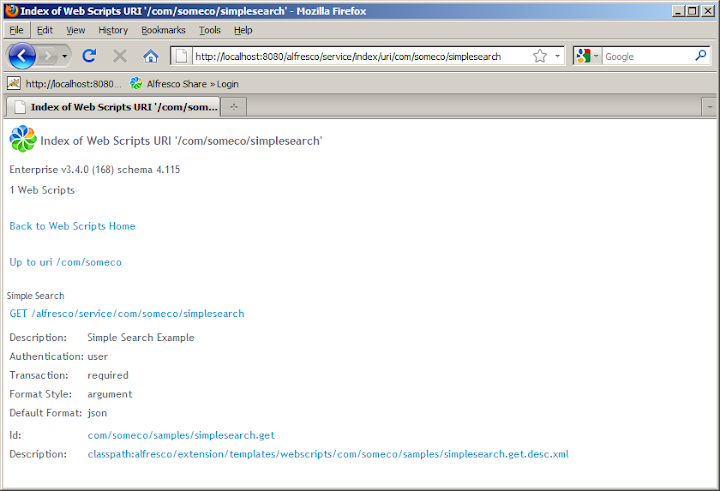Open the simplesearch.get.desc.xml classpath link
720x491 pixels.
(x=328, y=454)
